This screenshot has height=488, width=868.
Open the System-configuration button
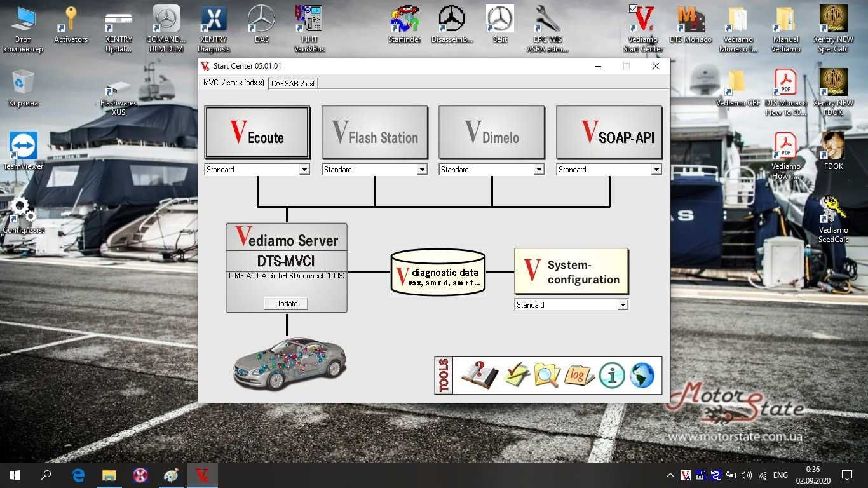tap(571, 271)
